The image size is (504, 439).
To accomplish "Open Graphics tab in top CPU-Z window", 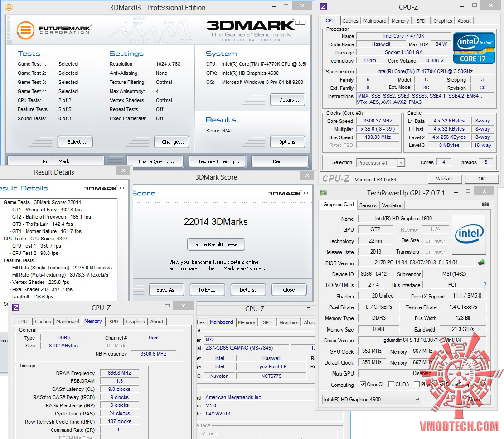I will click(x=443, y=20).
